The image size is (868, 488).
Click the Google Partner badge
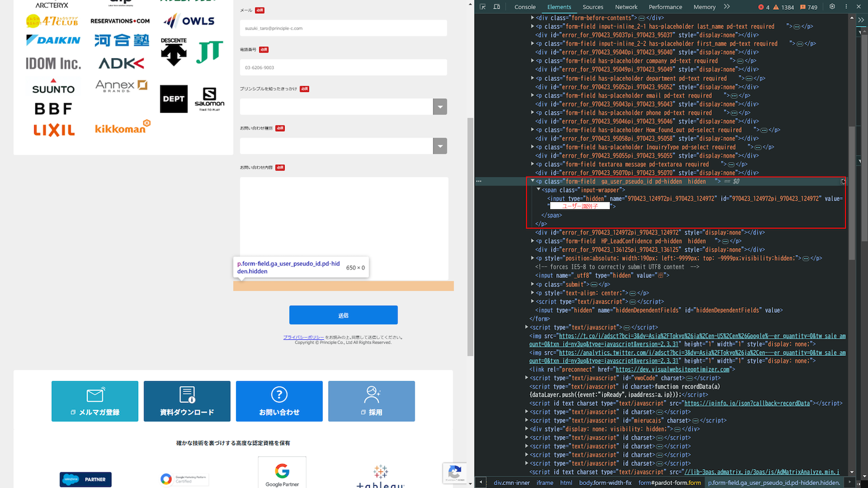[282, 472]
